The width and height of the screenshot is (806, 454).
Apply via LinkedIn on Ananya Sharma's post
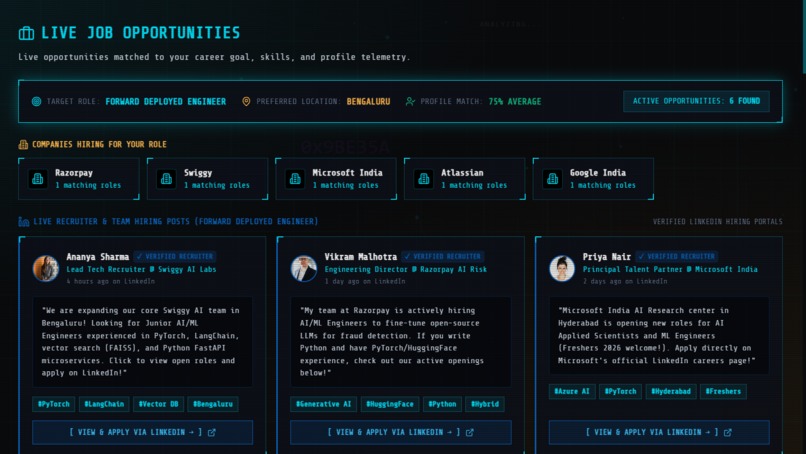tap(142, 432)
